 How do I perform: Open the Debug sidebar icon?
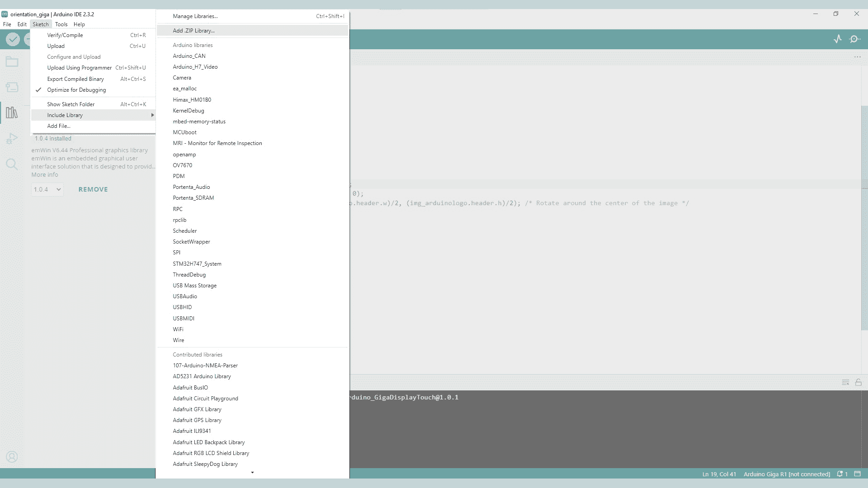[12, 138]
